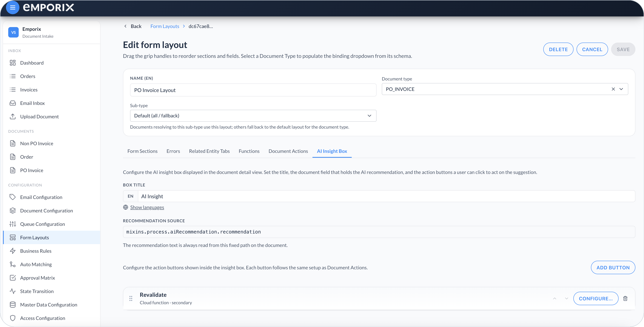Expand the Sub-type dropdown

click(369, 116)
